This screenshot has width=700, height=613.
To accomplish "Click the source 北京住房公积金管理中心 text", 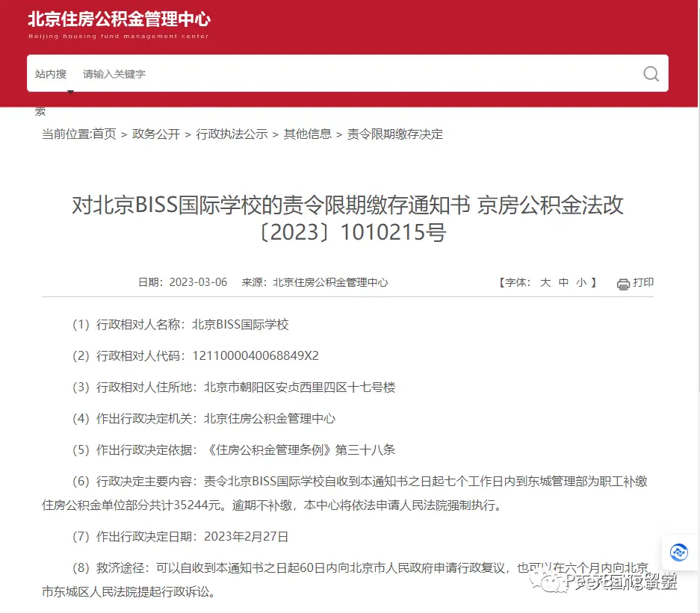I will tap(330, 282).
